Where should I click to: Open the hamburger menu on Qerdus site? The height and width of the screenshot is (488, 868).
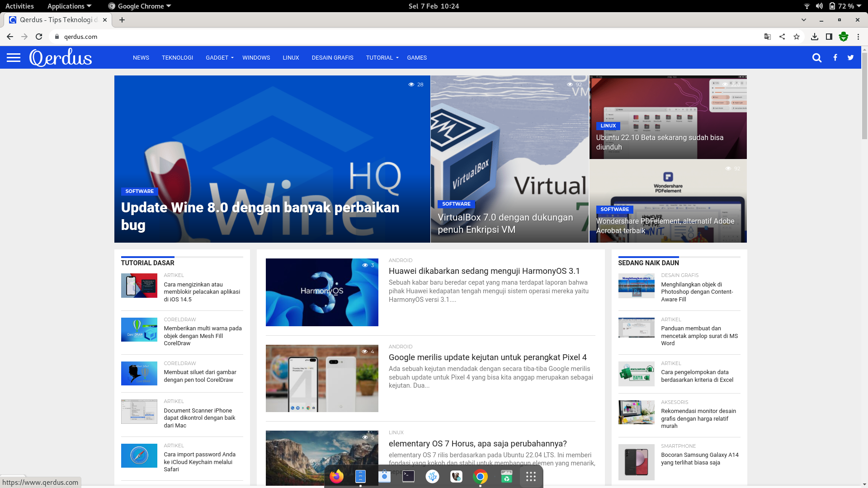pos(14,57)
